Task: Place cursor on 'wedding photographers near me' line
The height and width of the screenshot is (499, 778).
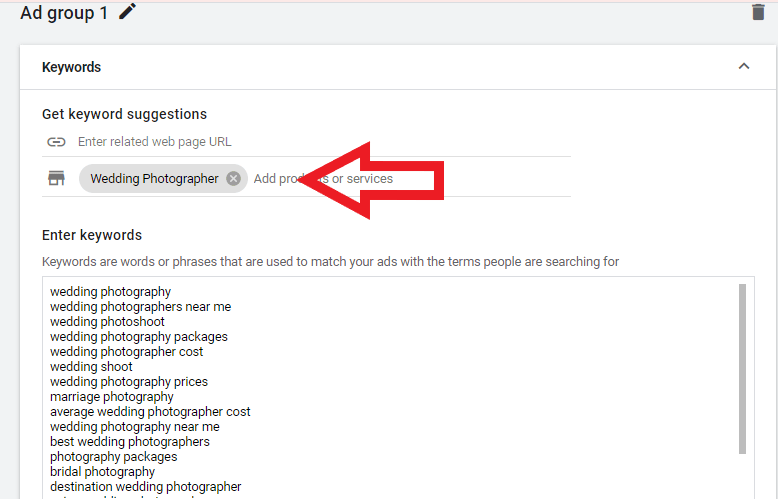Action: 140,307
